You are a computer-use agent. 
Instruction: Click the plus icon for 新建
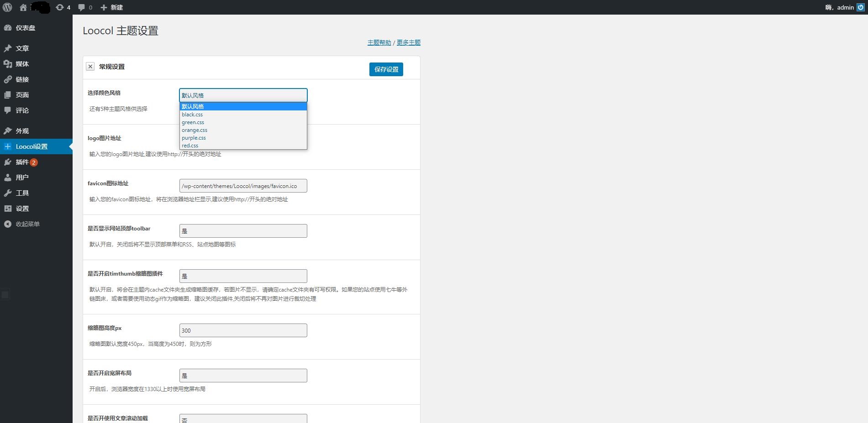pos(104,7)
